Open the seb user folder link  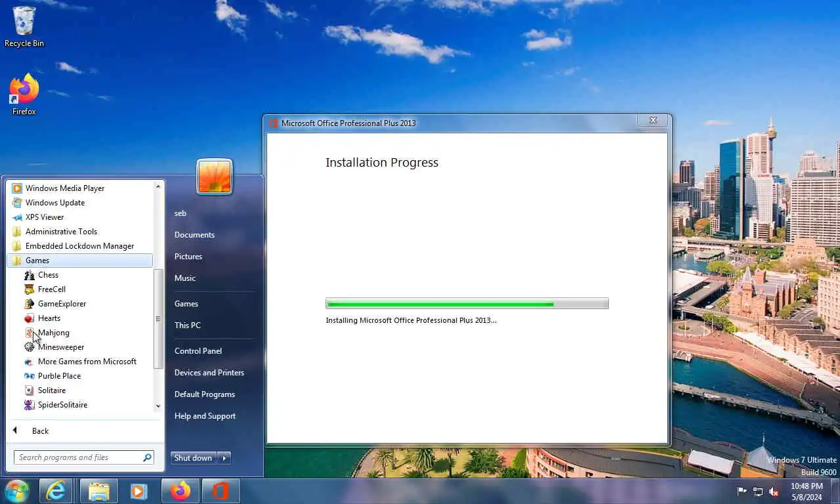180,213
